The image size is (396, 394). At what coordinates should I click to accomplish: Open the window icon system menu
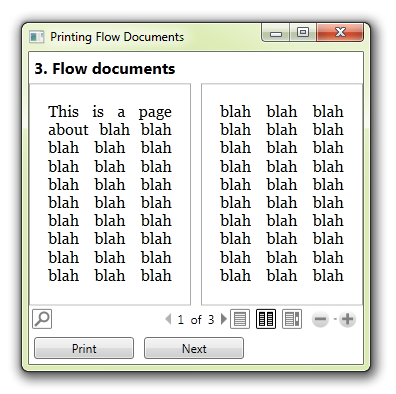(x=36, y=37)
